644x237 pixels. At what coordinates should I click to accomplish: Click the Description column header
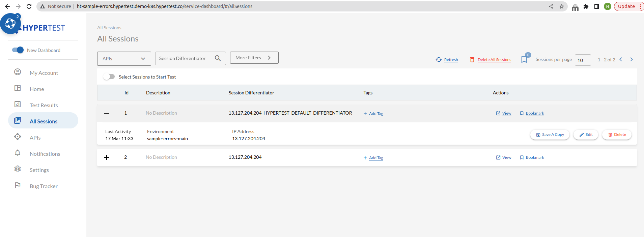coord(158,93)
